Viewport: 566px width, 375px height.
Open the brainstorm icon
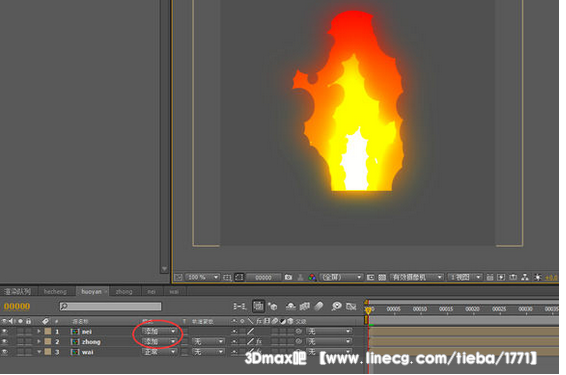click(x=336, y=306)
